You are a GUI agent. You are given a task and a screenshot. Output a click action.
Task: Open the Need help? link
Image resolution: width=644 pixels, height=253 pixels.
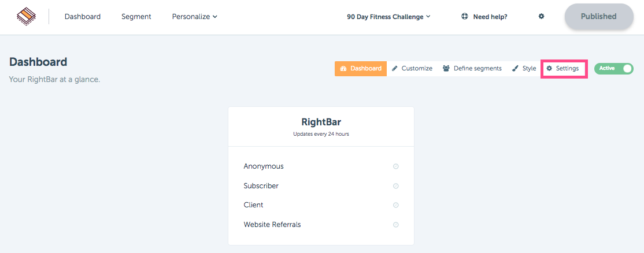pos(490,17)
